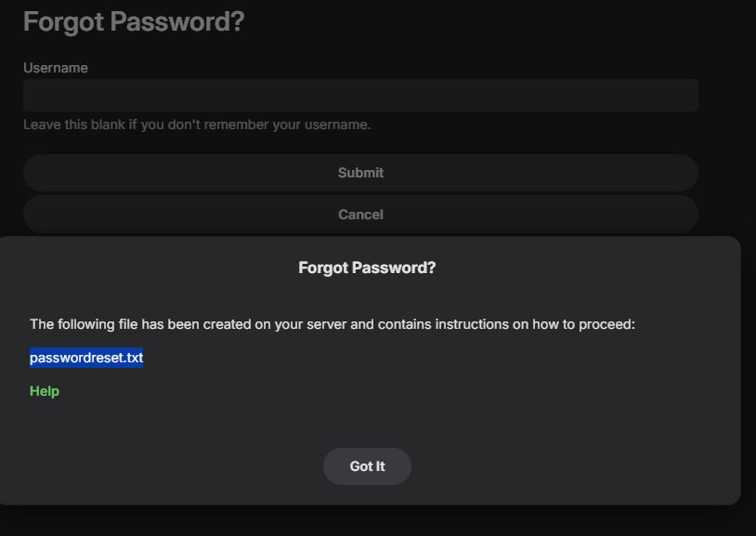756x536 pixels.
Task: Dismiss the popup using Got It
Action: point(367,466)
